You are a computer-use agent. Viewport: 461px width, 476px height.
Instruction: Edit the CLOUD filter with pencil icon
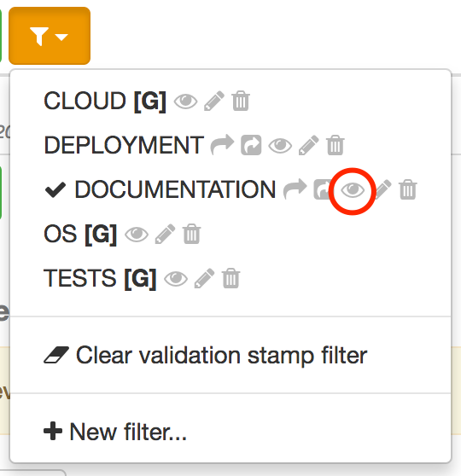click(x=214, y=101)
